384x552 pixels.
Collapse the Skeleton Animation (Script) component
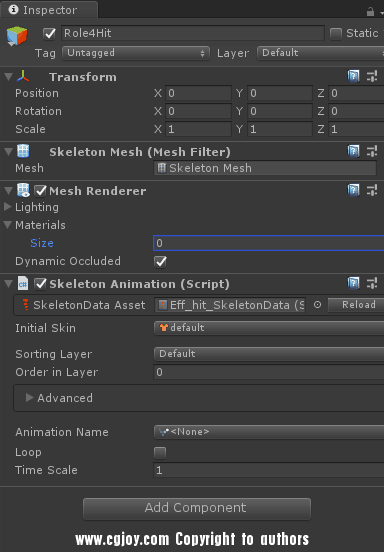(x=8, y=284)
